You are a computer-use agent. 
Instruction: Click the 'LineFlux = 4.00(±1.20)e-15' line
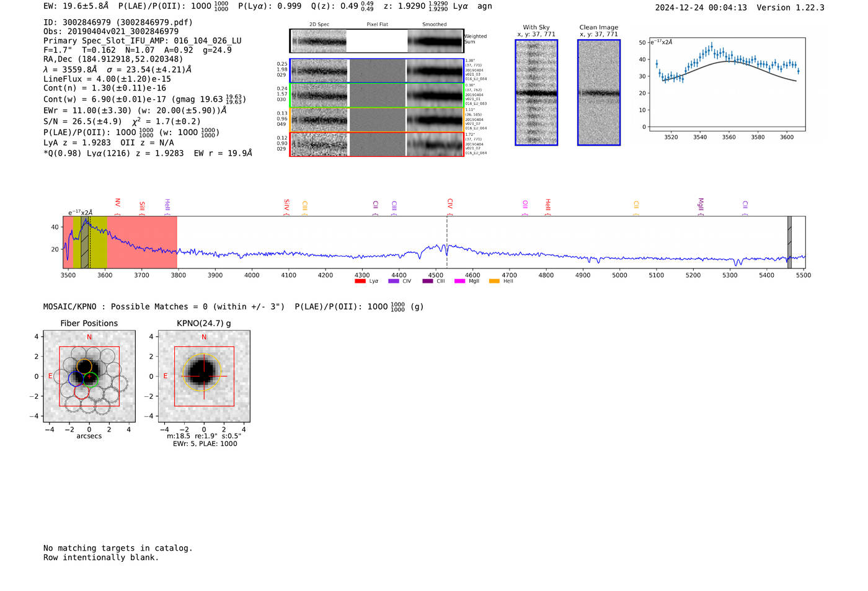point(107,79)
